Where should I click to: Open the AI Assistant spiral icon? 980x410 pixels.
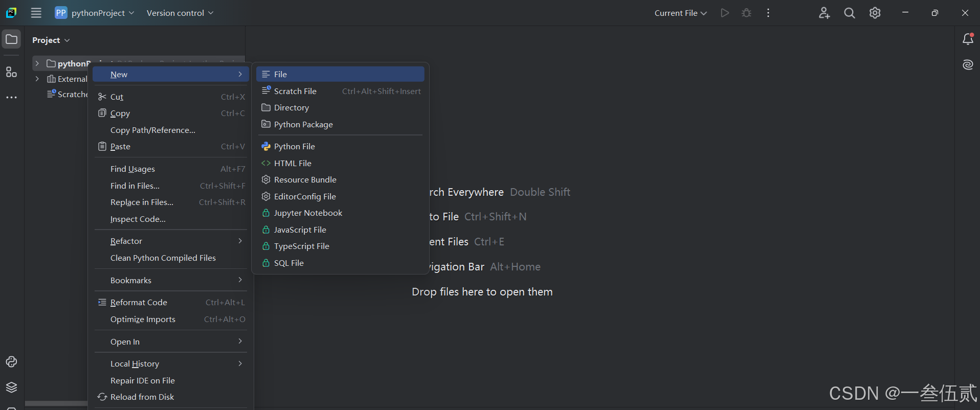tap(968, 64)
